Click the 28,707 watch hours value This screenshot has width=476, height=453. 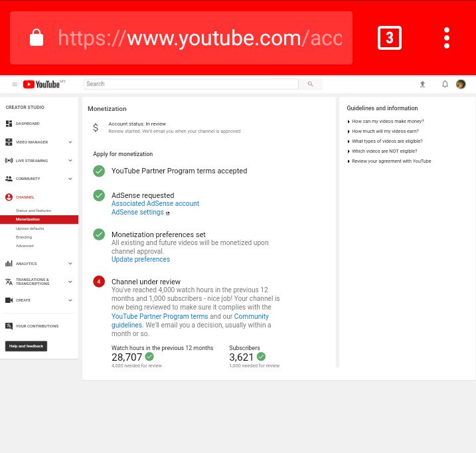click(127, 357)
